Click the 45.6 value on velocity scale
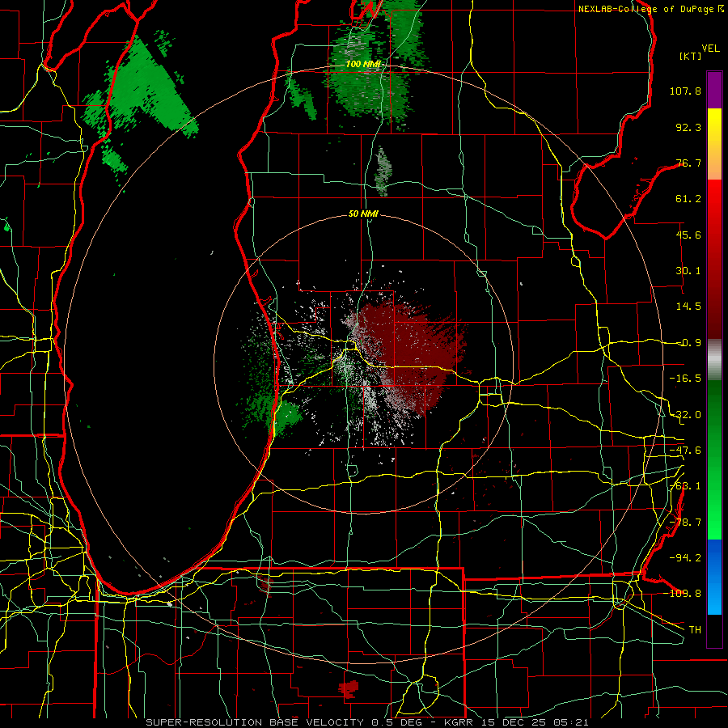The image size is (728, 728). point(688,235)
